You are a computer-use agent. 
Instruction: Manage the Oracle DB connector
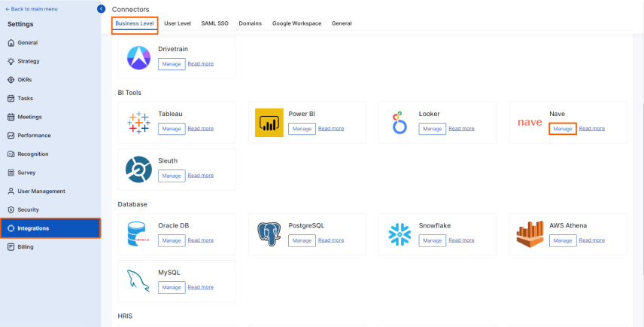click(x=172, y=240)
